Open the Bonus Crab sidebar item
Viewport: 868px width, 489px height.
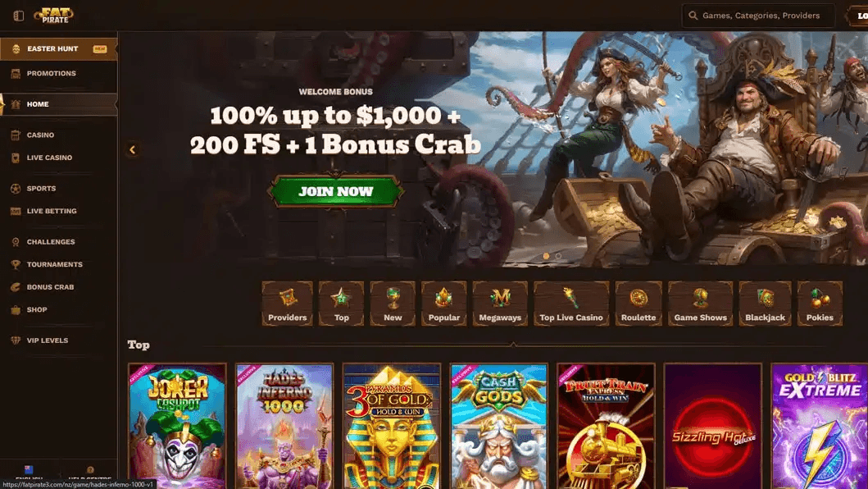pos(59,287)
